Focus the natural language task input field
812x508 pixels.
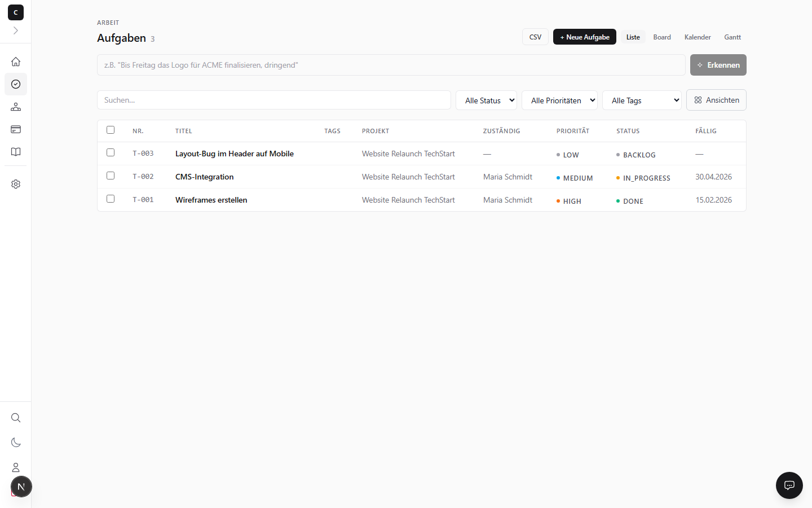[391, 65]
